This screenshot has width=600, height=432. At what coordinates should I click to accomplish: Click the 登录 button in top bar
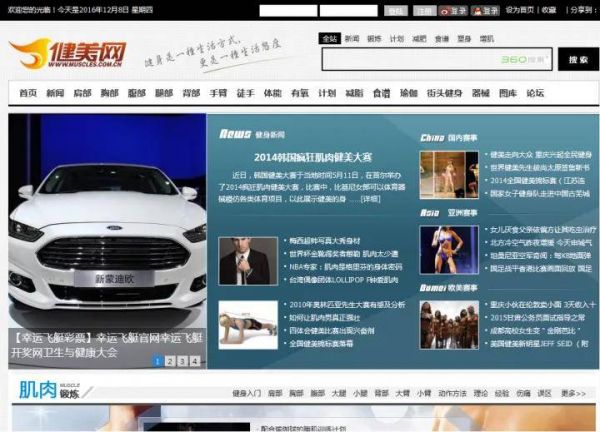396,10
